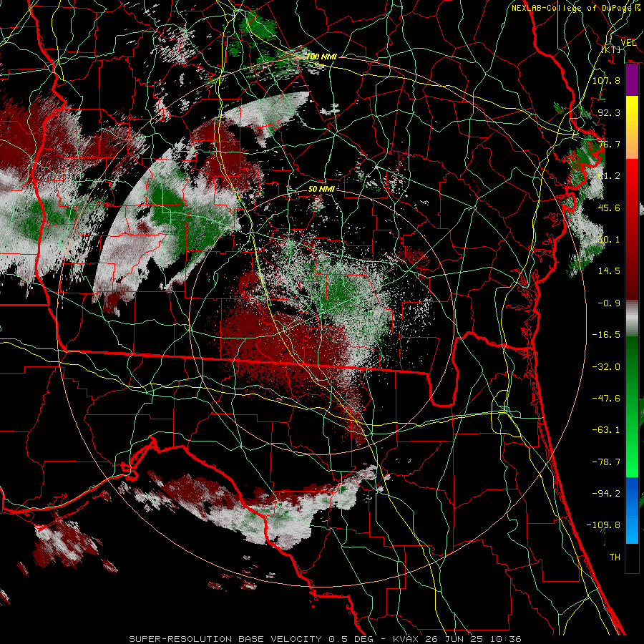Click the "50 NMI" range ring label

point(321,189)
